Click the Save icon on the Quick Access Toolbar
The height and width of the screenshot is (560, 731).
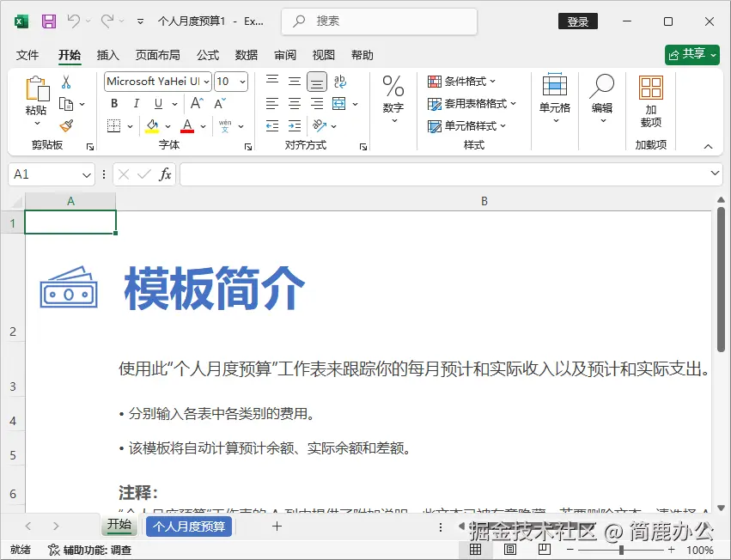[x=47, y=21]
